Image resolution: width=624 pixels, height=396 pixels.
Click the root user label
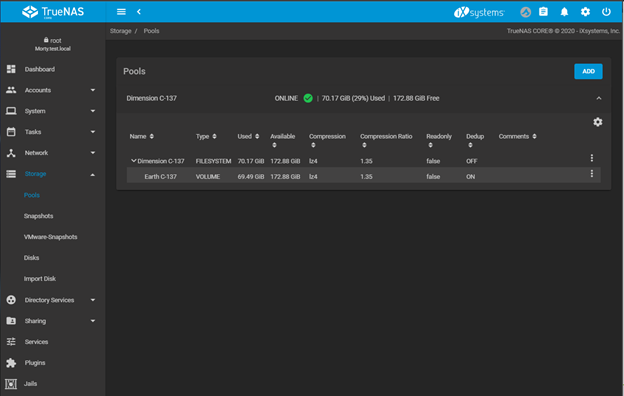click(x=53, y=41)
